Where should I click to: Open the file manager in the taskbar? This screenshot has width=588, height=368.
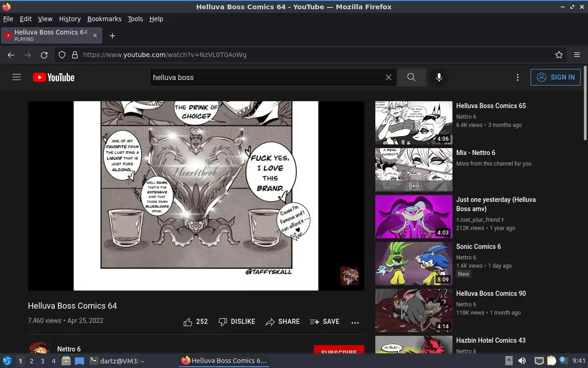tap(66, 361)
